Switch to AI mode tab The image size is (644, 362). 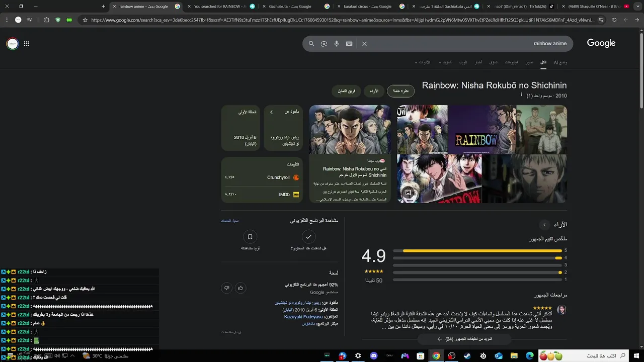560,62
